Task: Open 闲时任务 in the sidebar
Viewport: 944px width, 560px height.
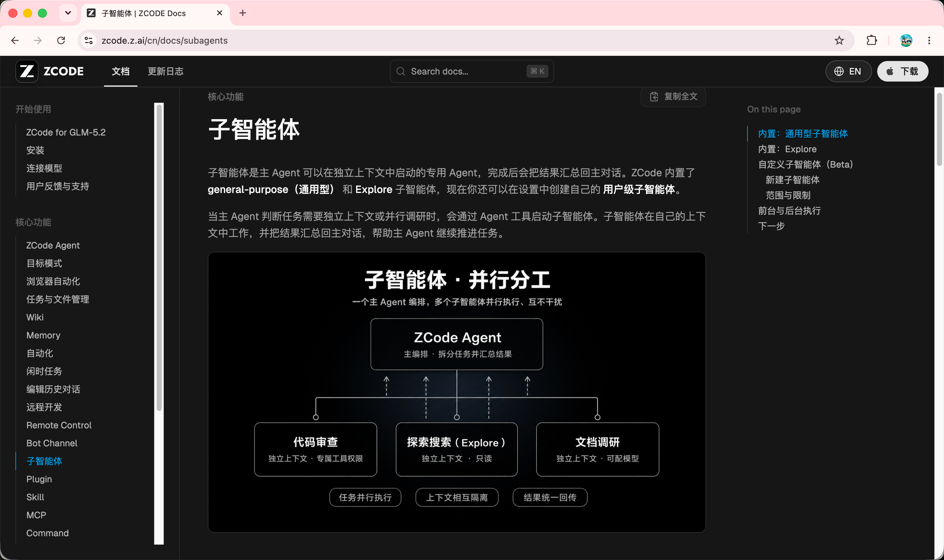Action: point(44,371)
